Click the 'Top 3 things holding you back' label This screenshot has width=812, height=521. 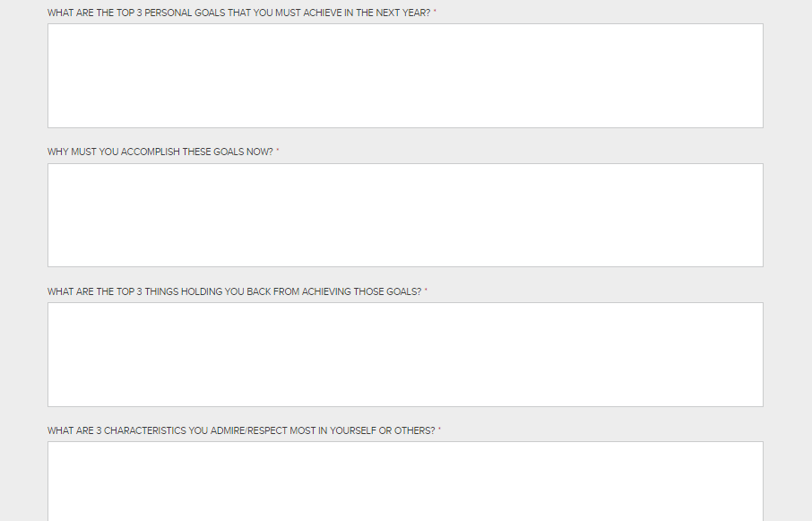click(234, 291)
